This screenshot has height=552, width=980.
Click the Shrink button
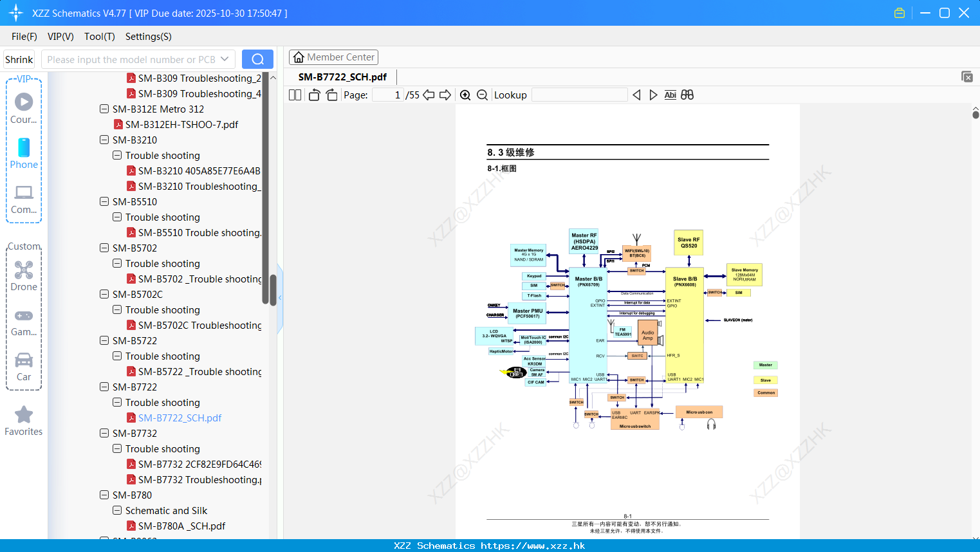pos(19,59)
